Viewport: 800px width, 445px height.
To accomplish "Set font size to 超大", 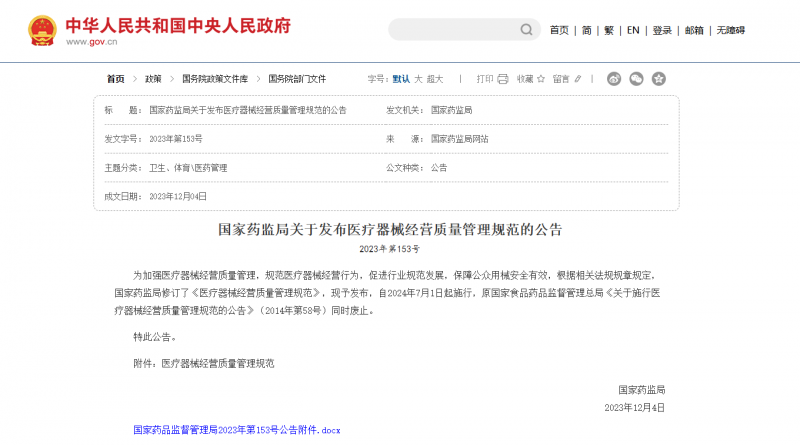I will (x=435, y=79).
